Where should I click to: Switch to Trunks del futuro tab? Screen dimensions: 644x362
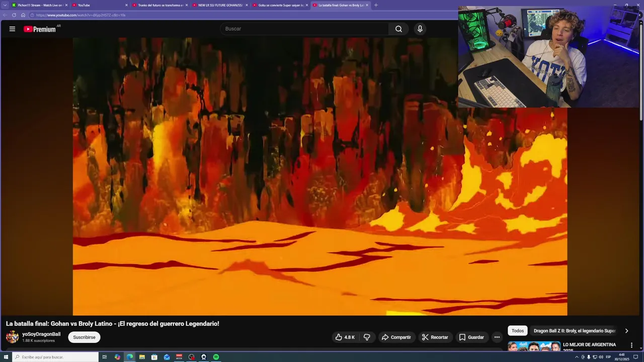coord(159,5)
